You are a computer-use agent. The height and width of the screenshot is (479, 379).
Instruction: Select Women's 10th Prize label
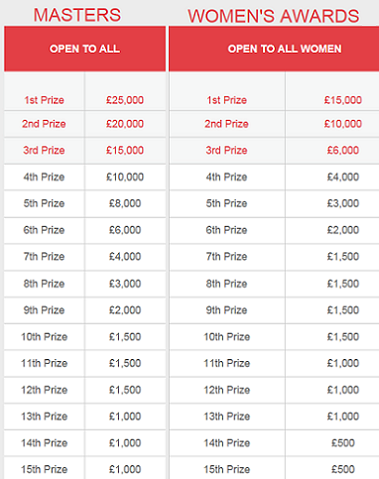227,337
